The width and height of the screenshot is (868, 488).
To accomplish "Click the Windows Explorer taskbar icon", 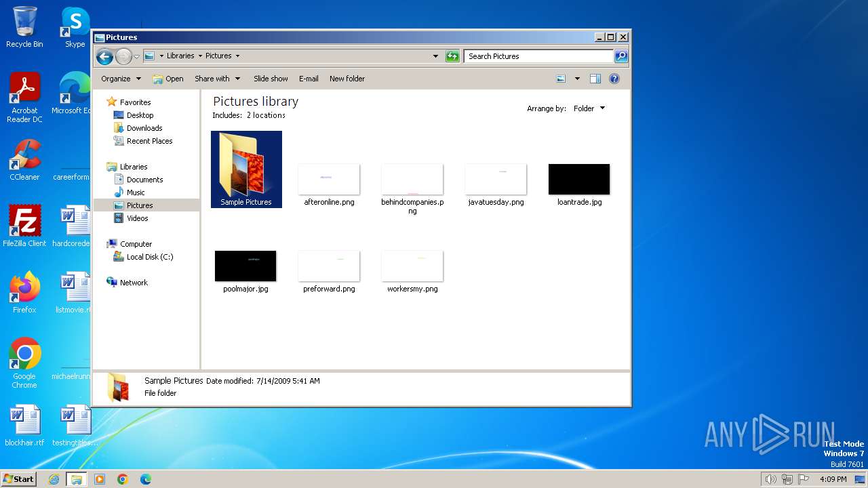I will (77, 479).
